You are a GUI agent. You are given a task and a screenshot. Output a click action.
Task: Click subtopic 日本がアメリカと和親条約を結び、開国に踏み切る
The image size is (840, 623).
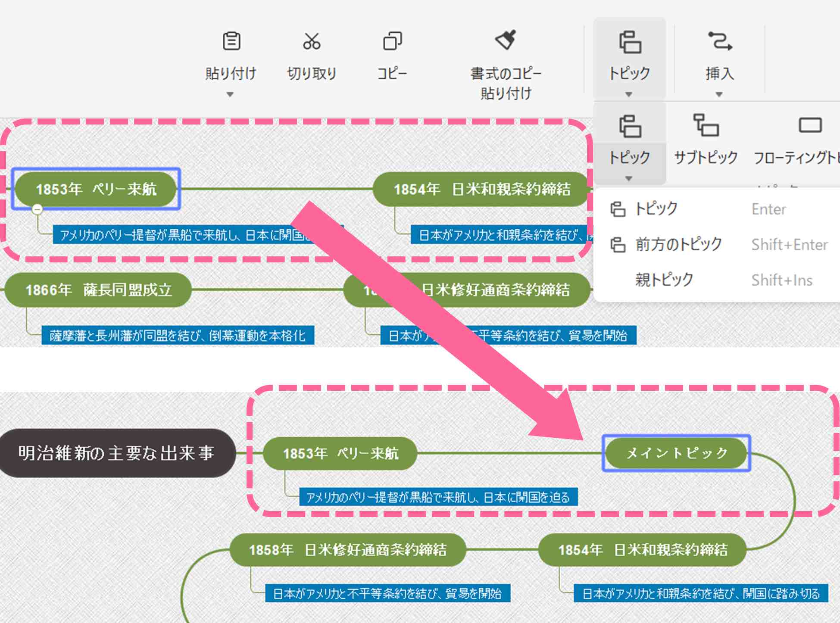coord(701,594)
